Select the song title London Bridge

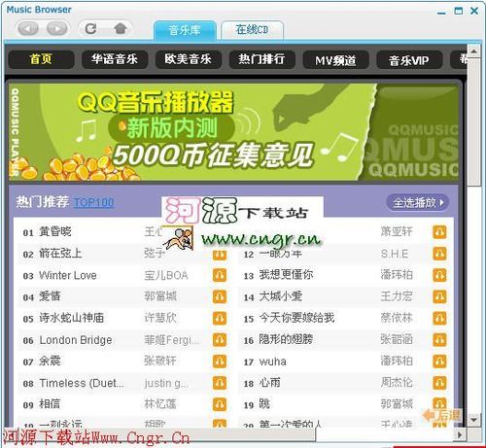pos(76,340)
